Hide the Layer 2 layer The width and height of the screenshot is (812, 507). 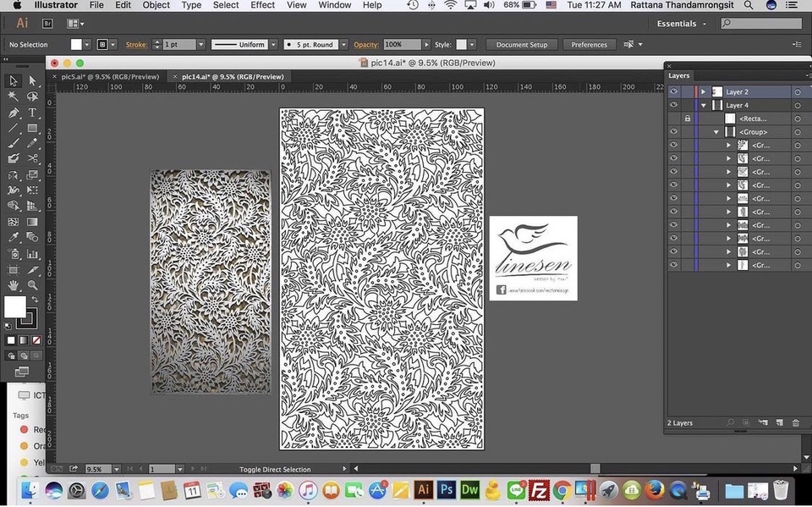tap(673, 91)
